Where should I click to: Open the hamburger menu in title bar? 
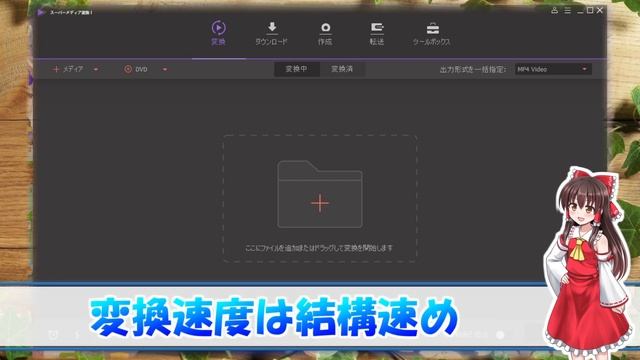pos(567,11)
